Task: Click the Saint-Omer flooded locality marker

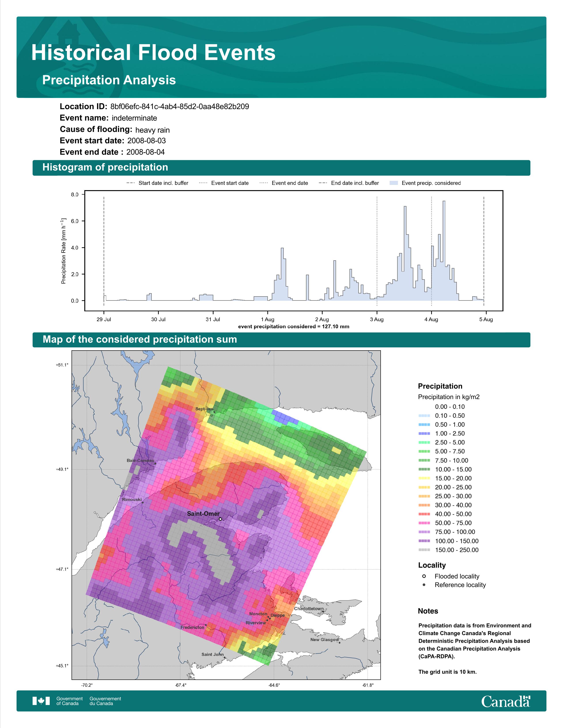Action: (x=220, y=519)
